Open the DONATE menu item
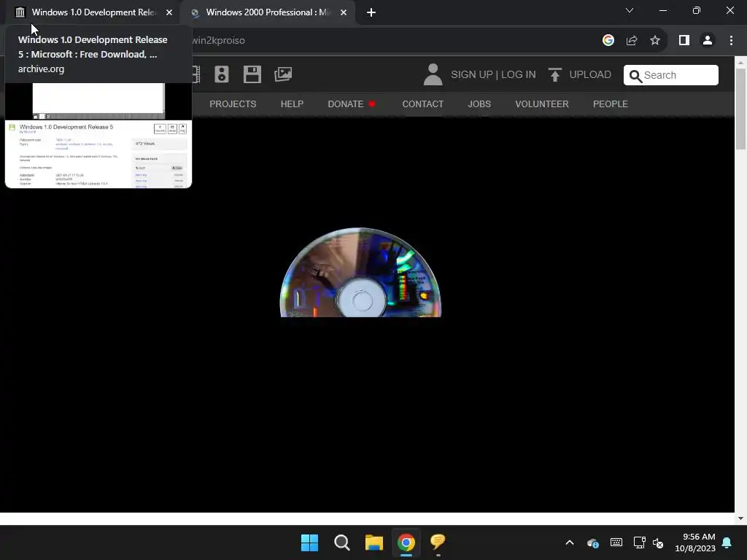The image size is (747, 560). click(x=352, y=104)
